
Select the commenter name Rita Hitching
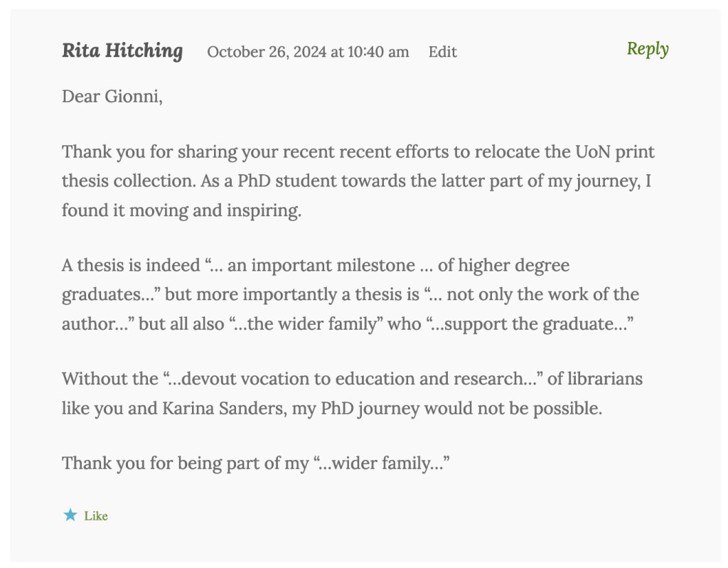121,50
